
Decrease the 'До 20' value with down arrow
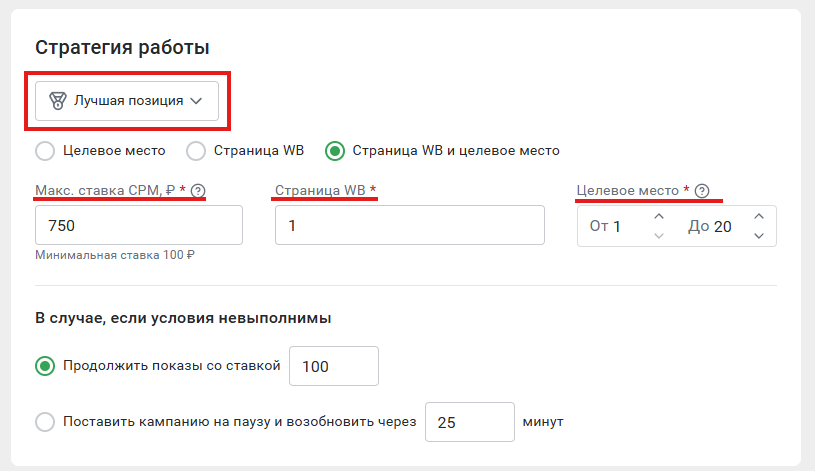click(759, 236)
